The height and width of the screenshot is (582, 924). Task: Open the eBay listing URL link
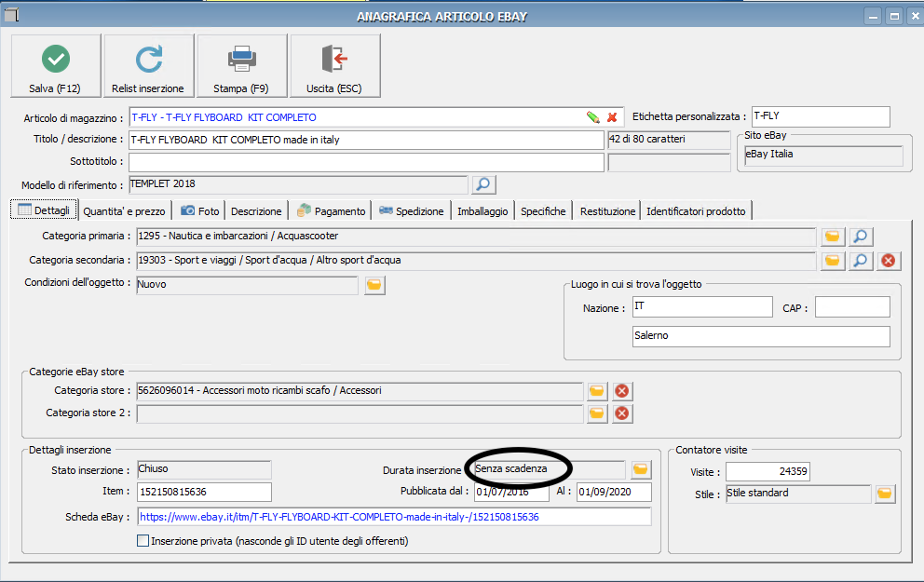(339, 517)
